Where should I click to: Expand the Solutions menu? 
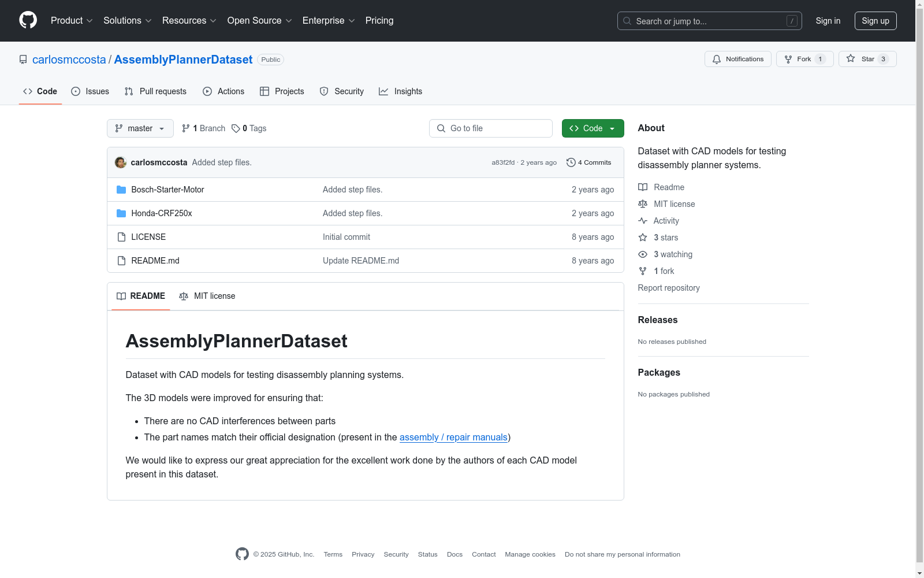[128, 20]
